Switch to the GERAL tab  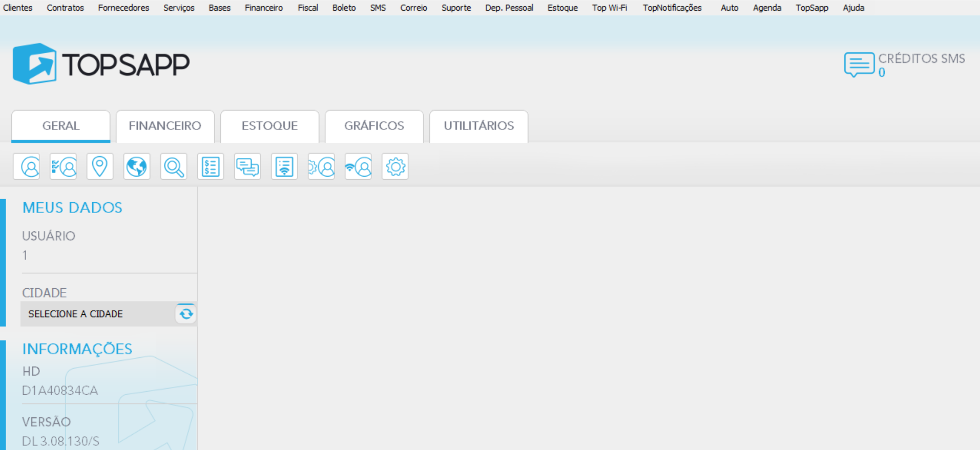click(x=60, y=126)
